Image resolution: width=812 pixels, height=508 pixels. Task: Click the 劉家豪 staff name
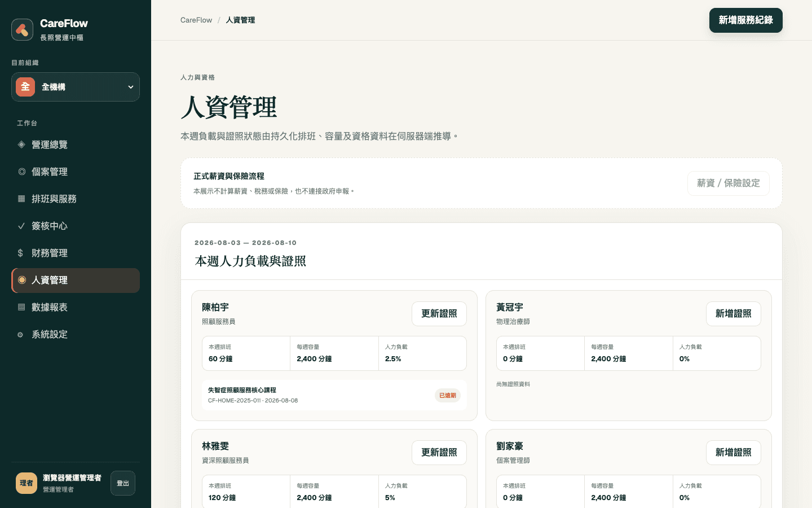pos(510,446)
